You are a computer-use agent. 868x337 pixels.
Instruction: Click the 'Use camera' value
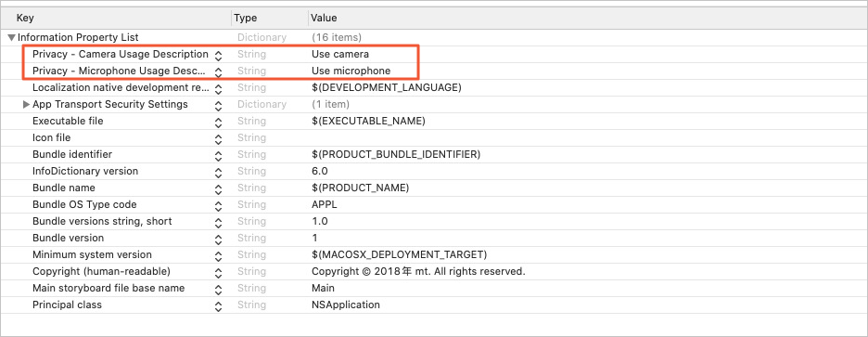pyautogui.click(x=340, y=55)
